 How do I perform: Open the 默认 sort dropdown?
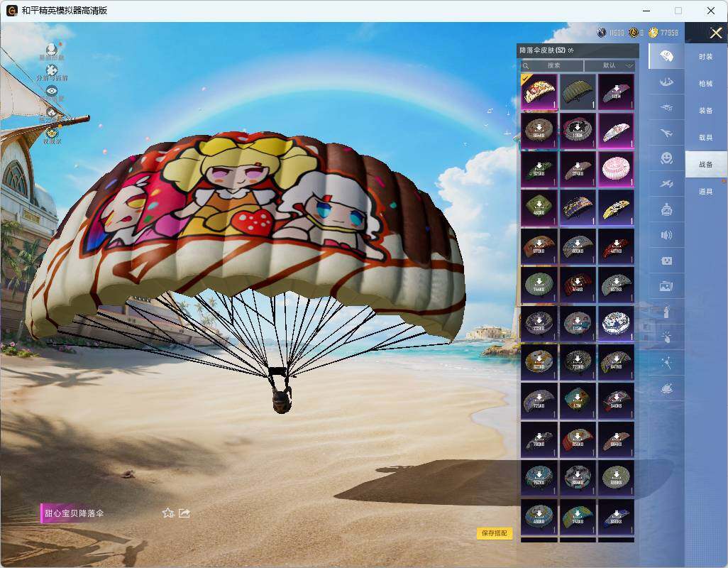(610, 65)
